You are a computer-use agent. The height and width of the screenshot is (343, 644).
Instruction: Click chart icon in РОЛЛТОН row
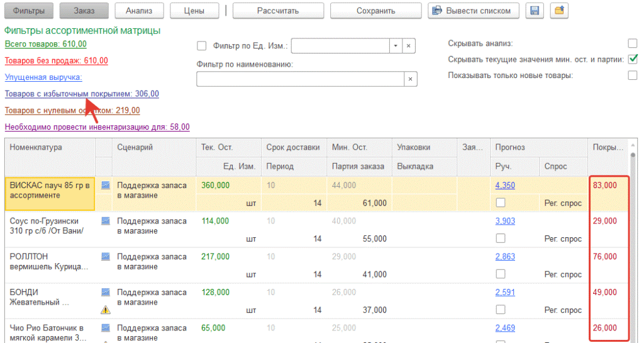(x=105, y=256)
